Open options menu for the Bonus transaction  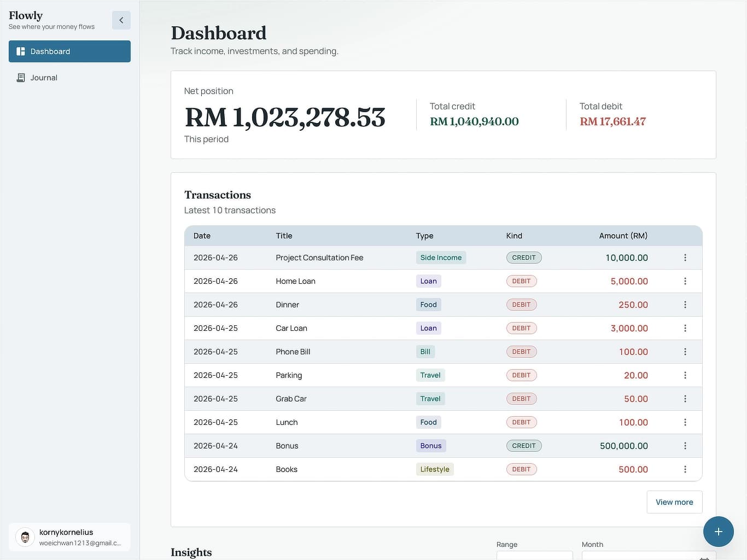[x=685, y=446]
